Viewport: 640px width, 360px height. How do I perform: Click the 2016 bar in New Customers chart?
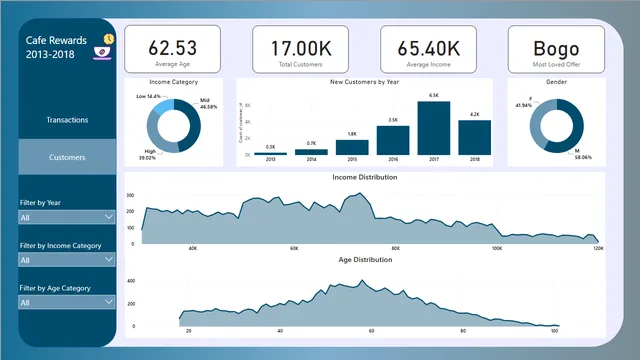[393, 140]
